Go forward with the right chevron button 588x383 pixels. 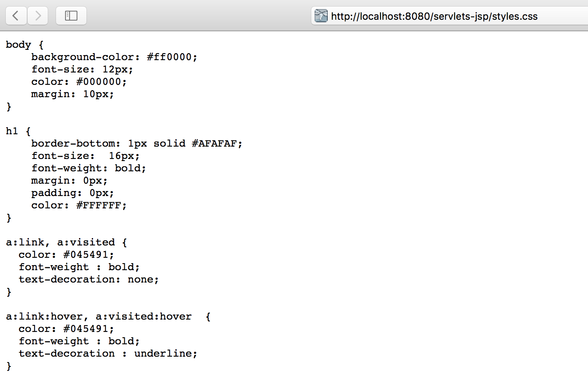click(x=38, y=16)
